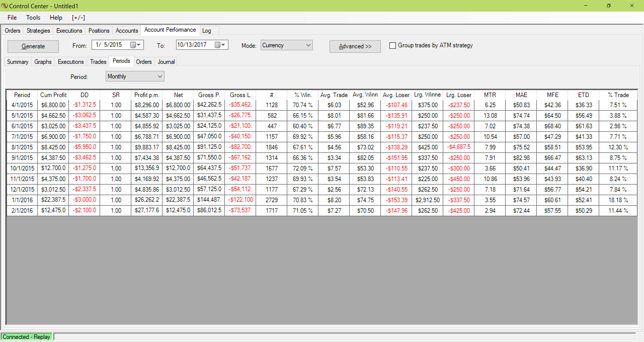Click the Connected - Replay status indicator

[x=26, y=337]
